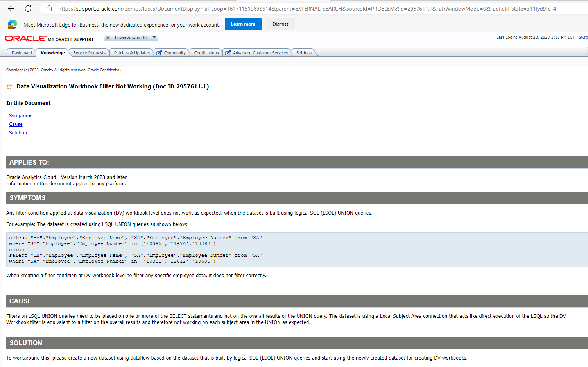This screenshot has height=367, width=588.
Task: Open the Community tab
Action: 172,53
